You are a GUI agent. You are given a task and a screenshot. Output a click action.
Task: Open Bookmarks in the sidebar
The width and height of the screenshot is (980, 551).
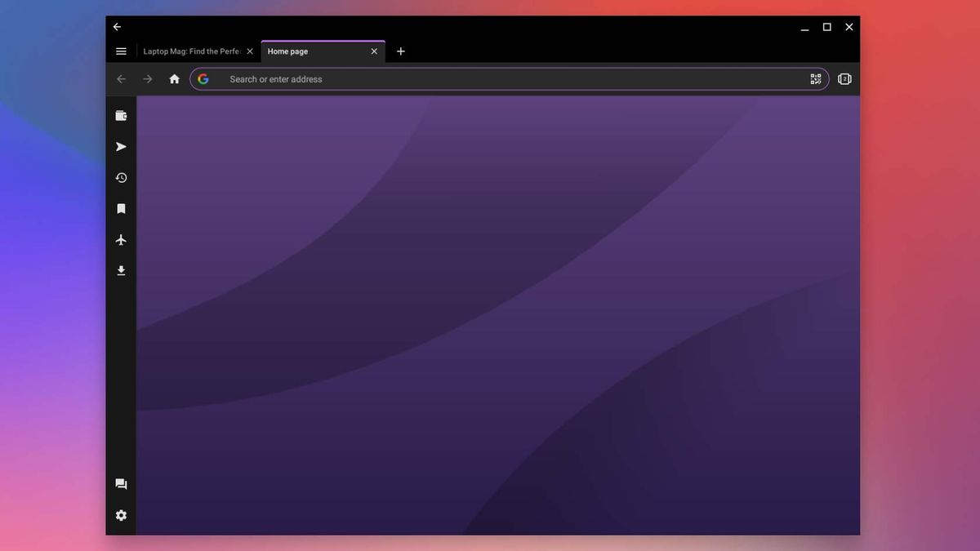click(x=121, y=208)
